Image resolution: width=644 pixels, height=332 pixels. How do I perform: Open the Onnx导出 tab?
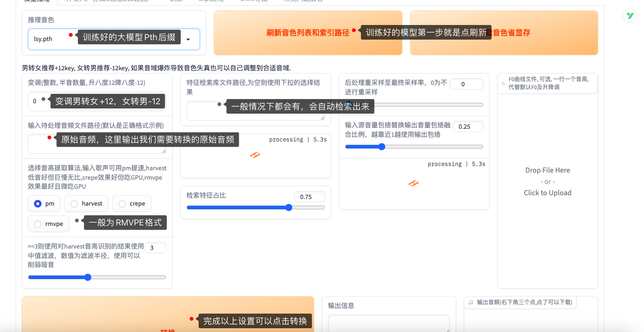[x=255, y=1]
